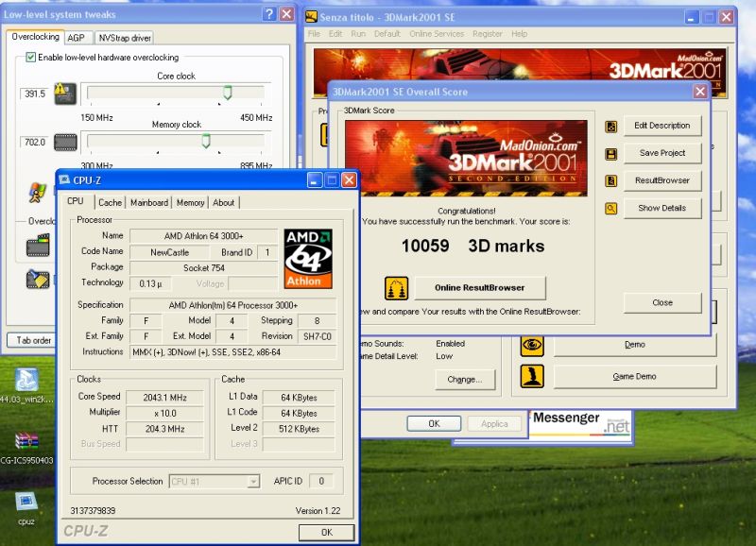
Task: Click the floppy disk Save Project icon
Action: 610,154
